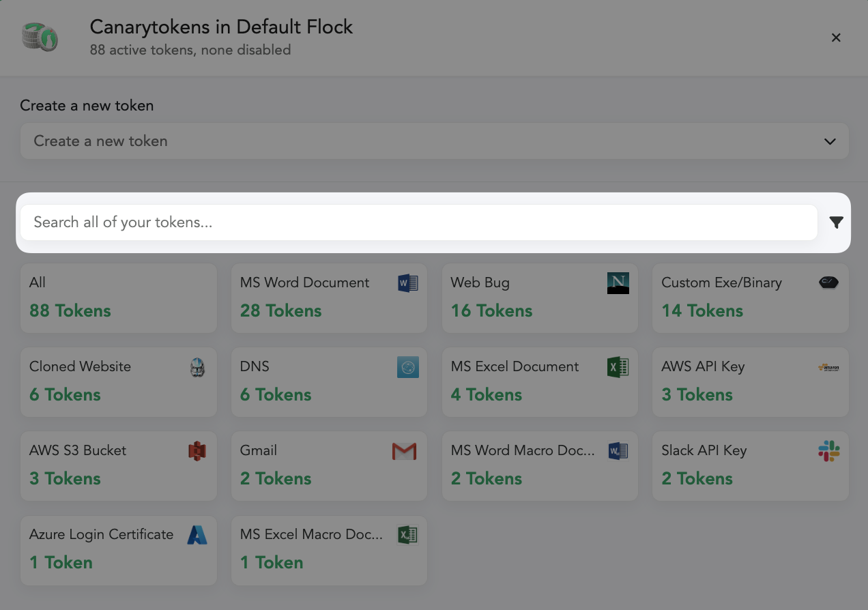Click the Slack API Key label
Screen dimensions: 868x610
(704, 450)
